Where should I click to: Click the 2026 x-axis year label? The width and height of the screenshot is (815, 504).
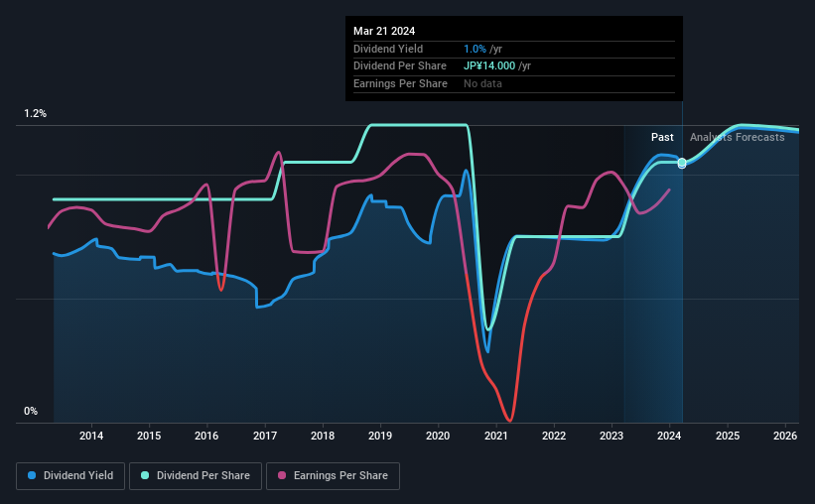click(785, 436)
